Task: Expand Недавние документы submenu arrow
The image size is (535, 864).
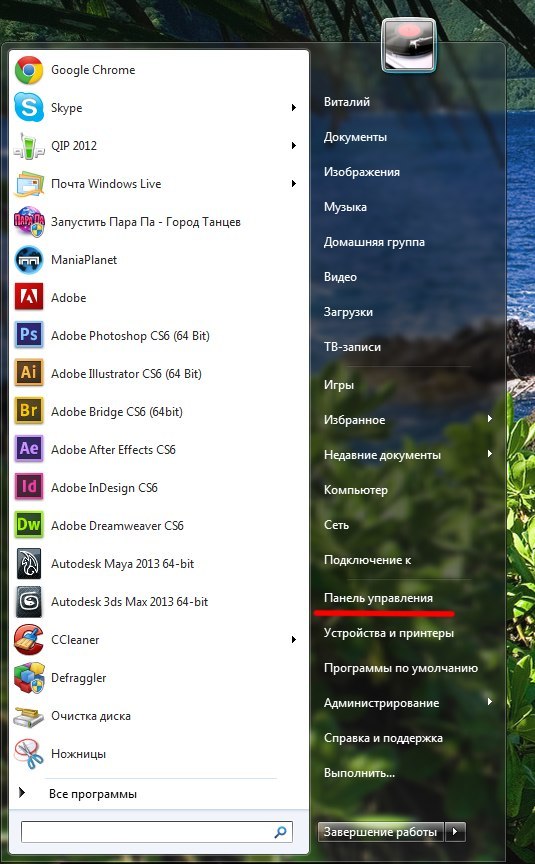Action: (x=489, y=455)
